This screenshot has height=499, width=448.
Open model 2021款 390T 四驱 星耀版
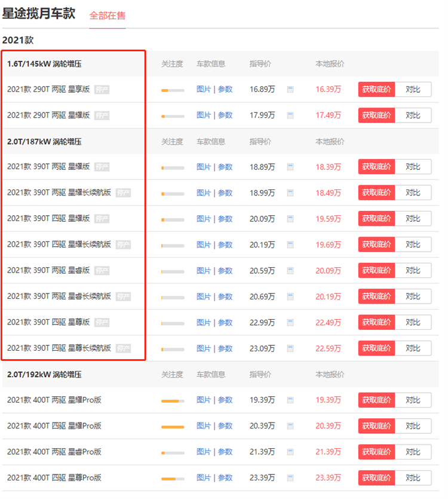coord(48,219)
